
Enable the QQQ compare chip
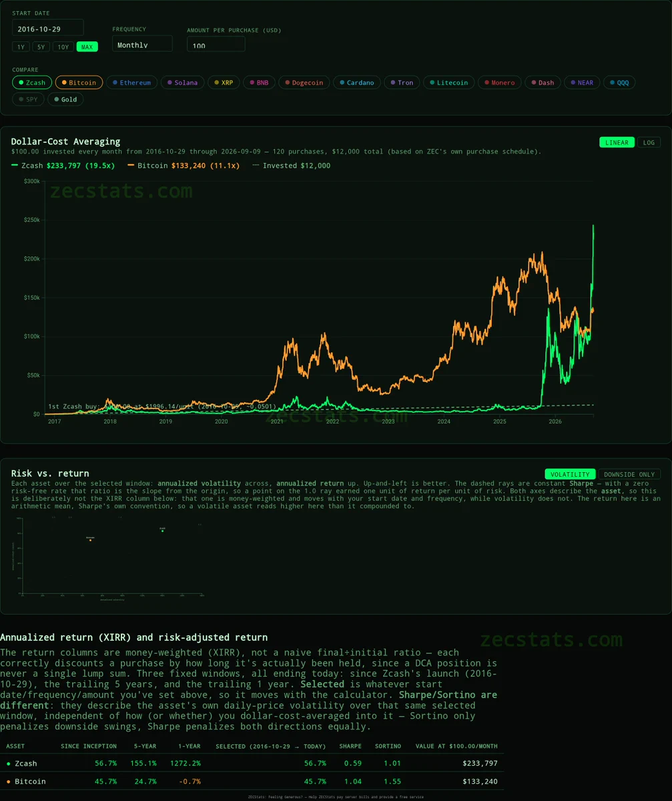(x=619, y=83)
